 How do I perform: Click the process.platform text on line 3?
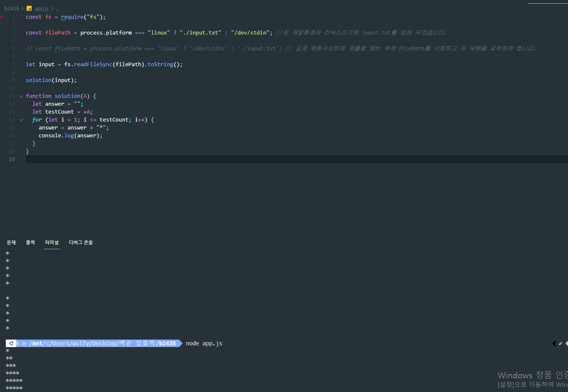[x=106, y=33]
